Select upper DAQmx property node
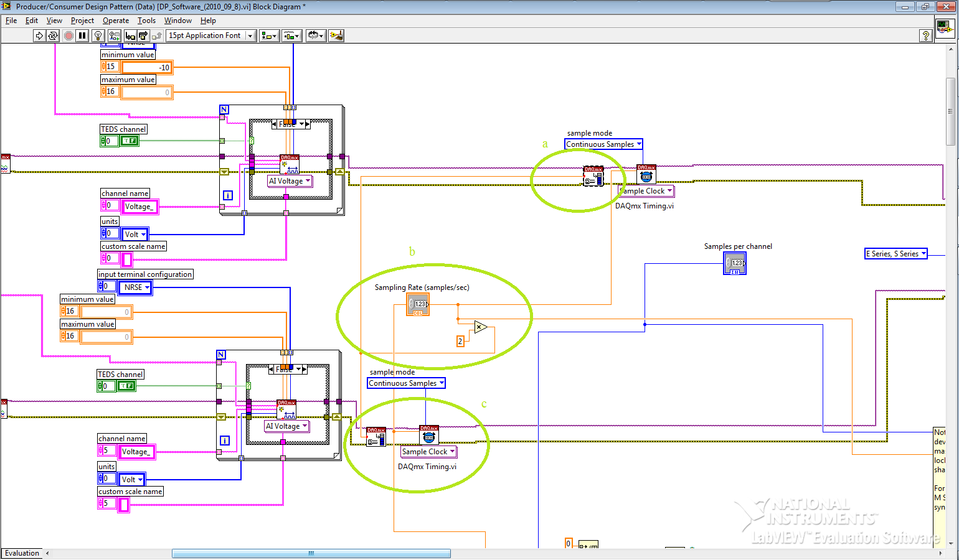Viewport: 959px width, 560px height. (x=593, y=176)
